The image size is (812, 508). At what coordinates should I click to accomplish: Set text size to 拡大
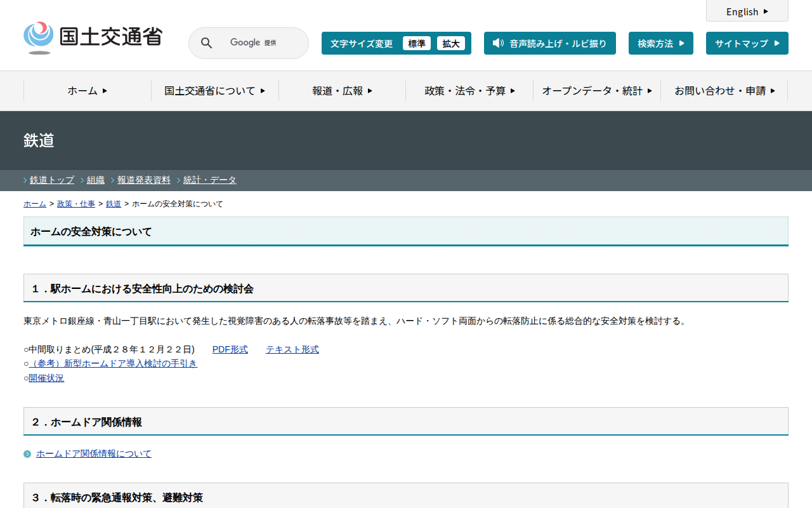[x=450, y=43]
